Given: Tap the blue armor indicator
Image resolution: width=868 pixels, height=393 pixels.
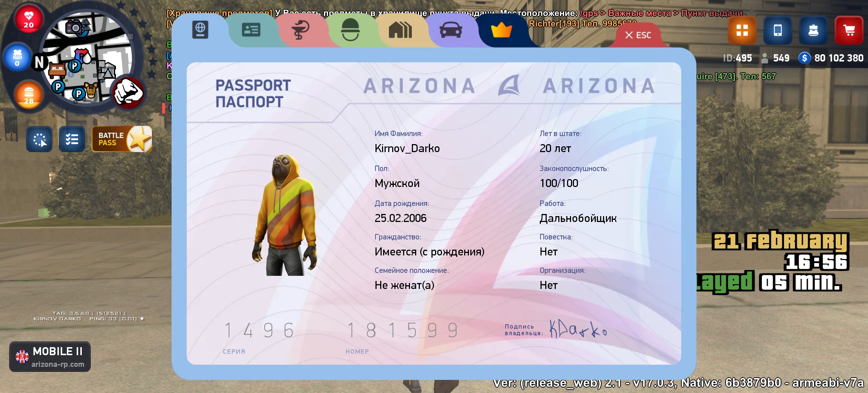Looking at the screenshot, I should (17, 57).
